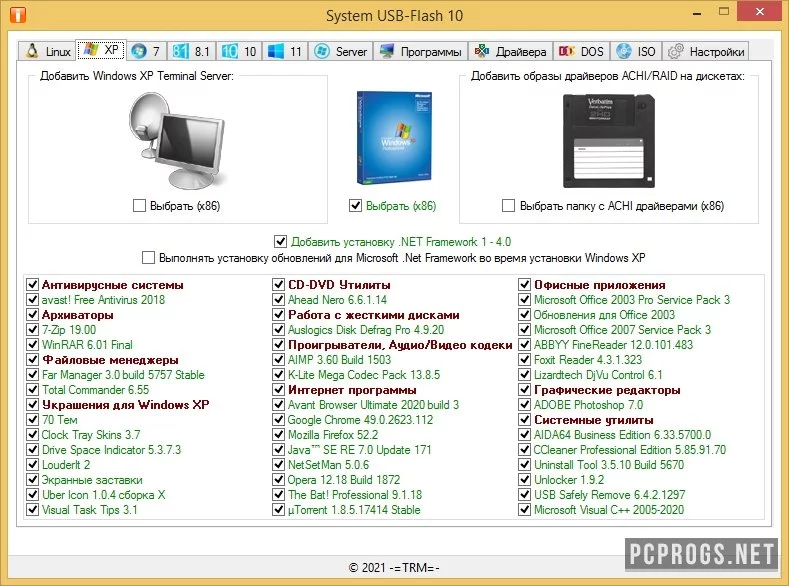Screen dimensions: 789x586
Task: Open the Драйвера tab
Action: click(511, 51)
